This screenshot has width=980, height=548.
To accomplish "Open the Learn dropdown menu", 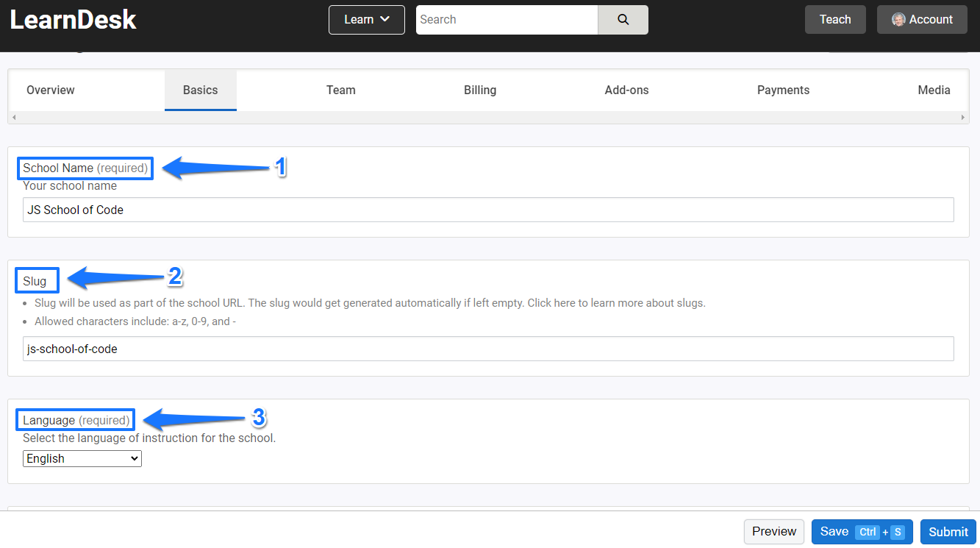I will point(367,20).
